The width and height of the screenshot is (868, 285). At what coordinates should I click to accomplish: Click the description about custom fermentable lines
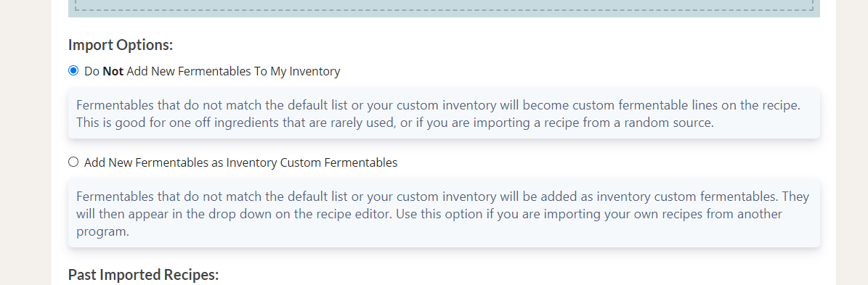pos(439,114)
